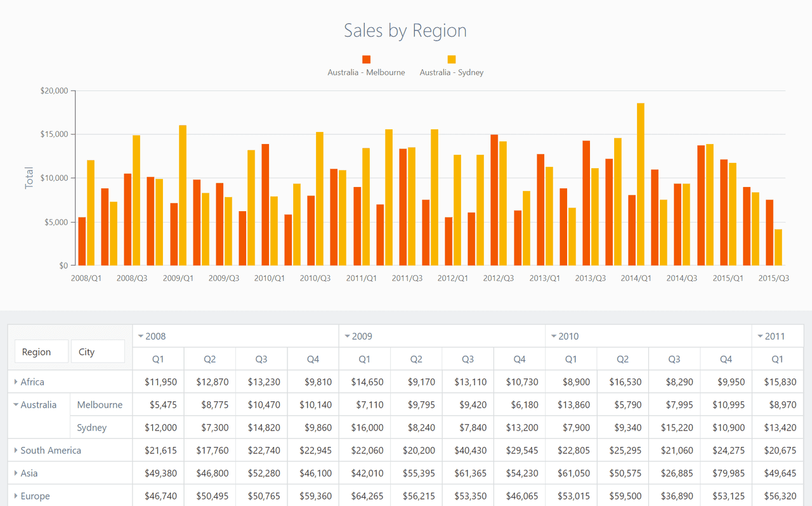The width and height of the screenshot is (812, 506).
Task: Select the Asia cell $49,380
Action: pyautogui.click(x=158, y=473)
